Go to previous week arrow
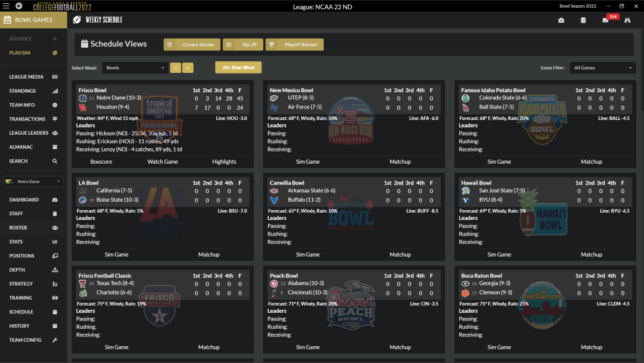This screenshot has width=644, height=363. pos(175,68)
